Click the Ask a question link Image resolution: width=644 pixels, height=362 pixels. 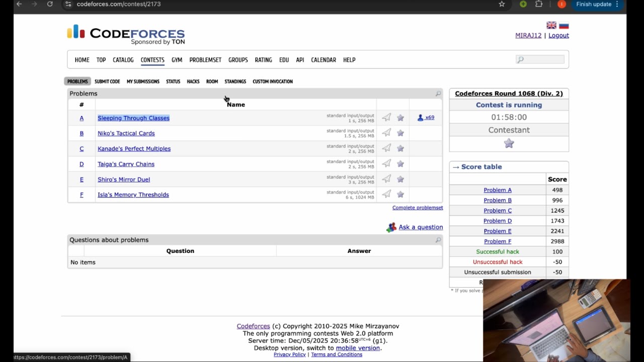pos(421,227)
